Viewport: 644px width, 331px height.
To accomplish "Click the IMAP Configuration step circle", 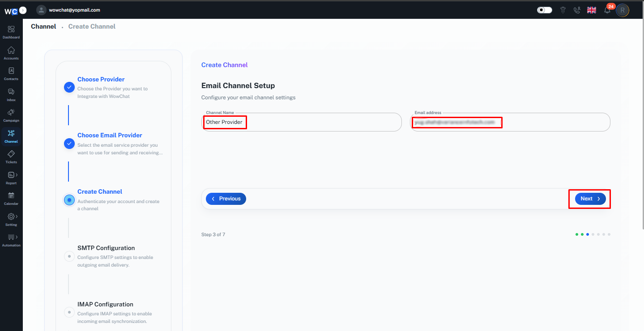I will [69, 312].
